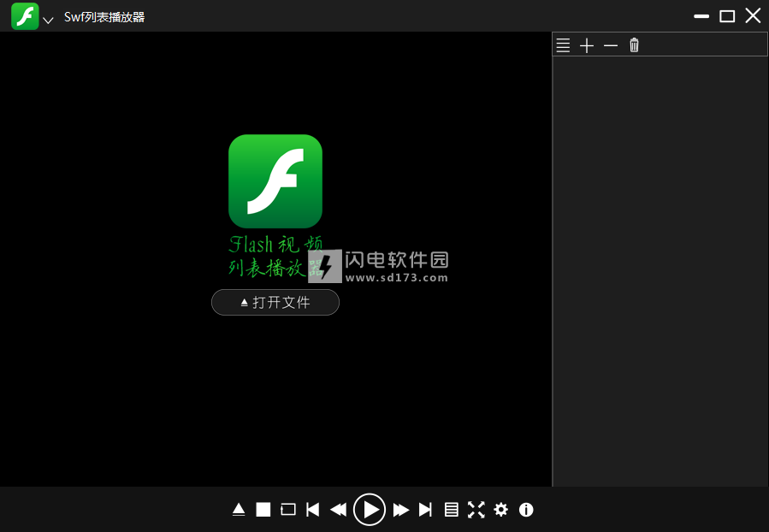Click the eject/open file icon in bottom bar
The width and height of the screenshot is (769, 532).
click(x=239, y=510)
